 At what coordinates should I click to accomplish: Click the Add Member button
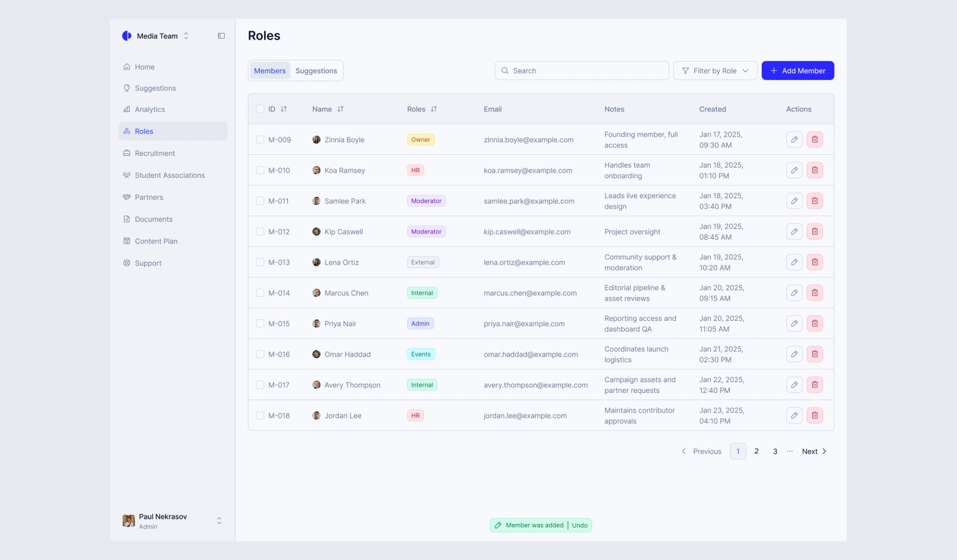pyautogui.click(x=797, y=71)
